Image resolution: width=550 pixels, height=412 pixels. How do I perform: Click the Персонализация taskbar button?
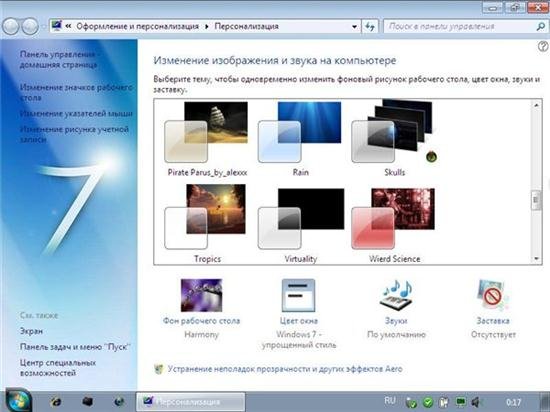pyautogui.click(x=190, y=402)
